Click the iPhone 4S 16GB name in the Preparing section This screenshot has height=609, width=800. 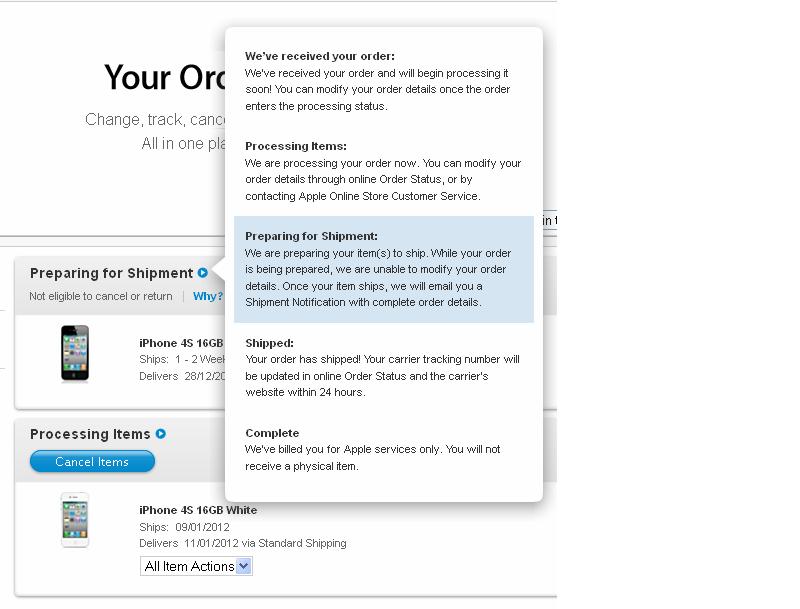pos(181,343)
